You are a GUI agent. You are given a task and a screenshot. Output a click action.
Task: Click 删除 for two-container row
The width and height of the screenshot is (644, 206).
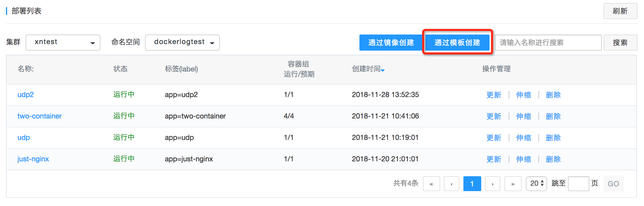tap(553, 116)
